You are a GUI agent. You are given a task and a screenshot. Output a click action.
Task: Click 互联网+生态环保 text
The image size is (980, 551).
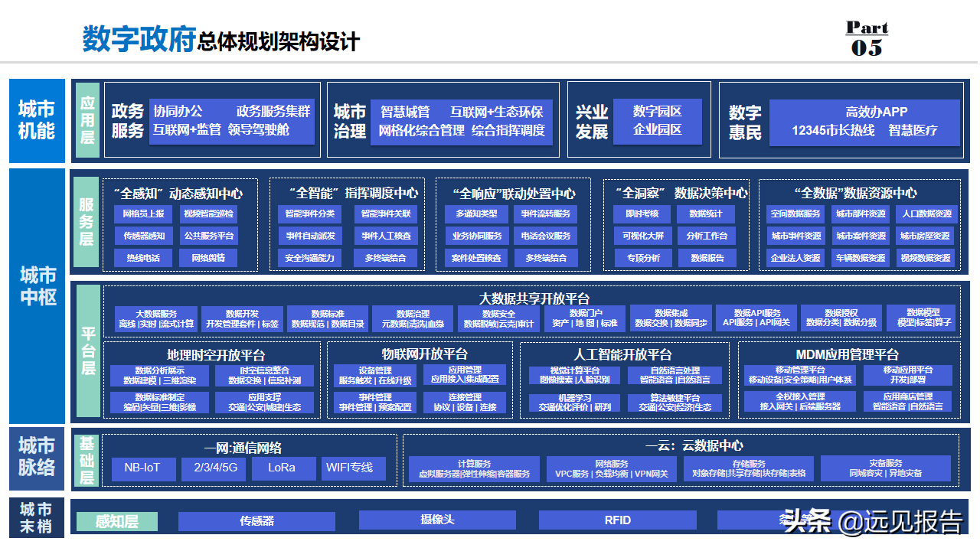(x=496, y=112)
